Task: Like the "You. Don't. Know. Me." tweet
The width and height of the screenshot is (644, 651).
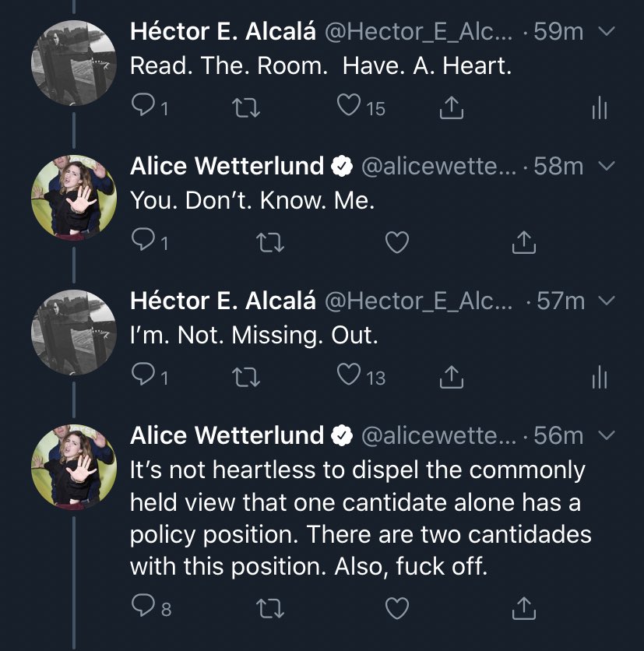Action: tap(397, 243)
